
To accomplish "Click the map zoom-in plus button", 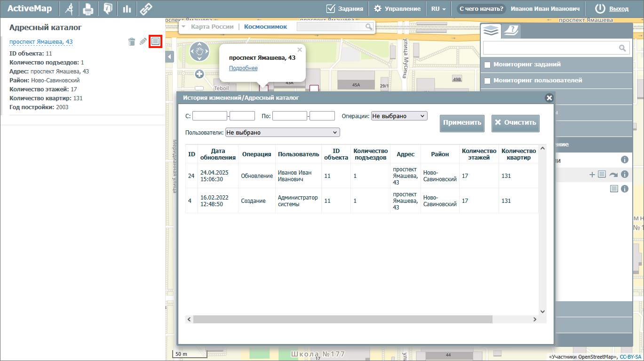I will [x=199, y=74].
